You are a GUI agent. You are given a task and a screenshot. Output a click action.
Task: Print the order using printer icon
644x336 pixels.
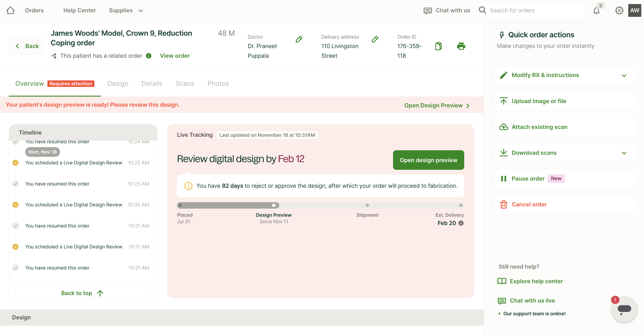pyautogui.click(x=461, y=46)
